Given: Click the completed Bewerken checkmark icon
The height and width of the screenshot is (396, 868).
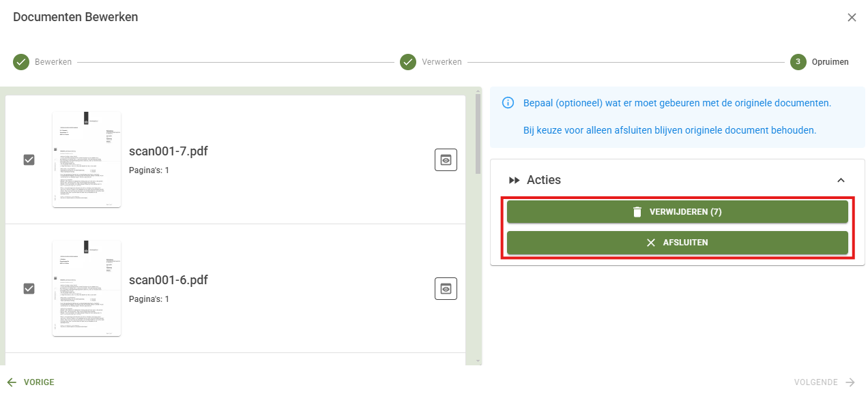Looking at the screenshot, I should (x=21, y=62).
